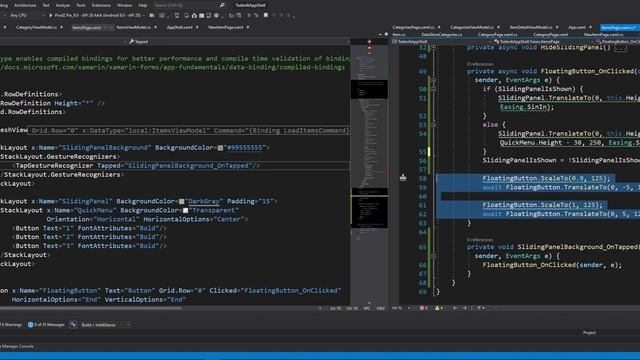This screenshot has width=640, height=360.
Task: Collapse code block at line 49 outline marker
Action: coord(433,80)
